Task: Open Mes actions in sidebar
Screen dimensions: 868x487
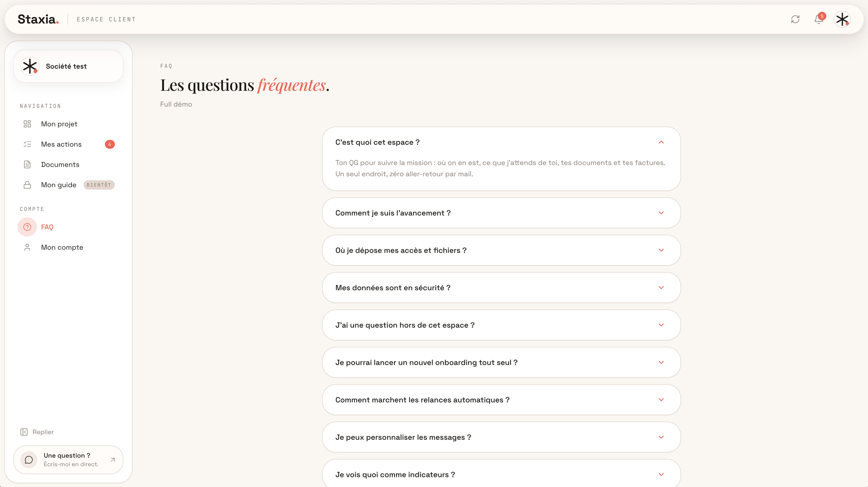Action: (61, 144)
